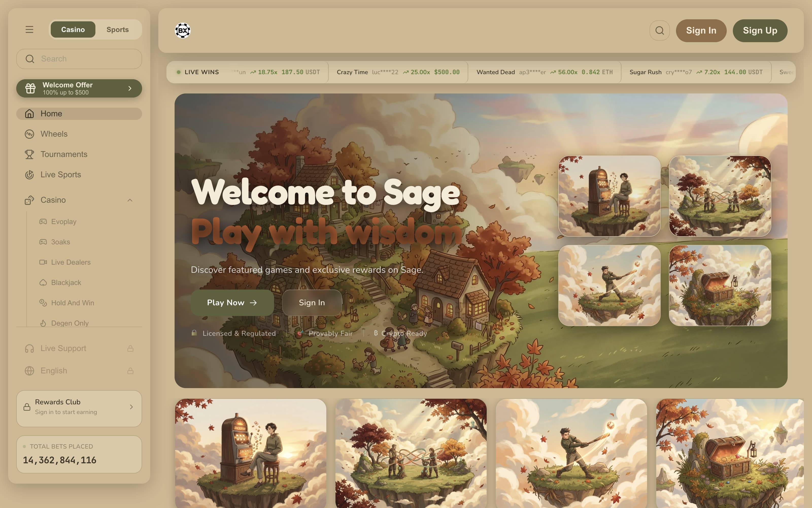
Task: Click the LIVE WINS label
Action: pyautogui.click(x=202, y=72)
